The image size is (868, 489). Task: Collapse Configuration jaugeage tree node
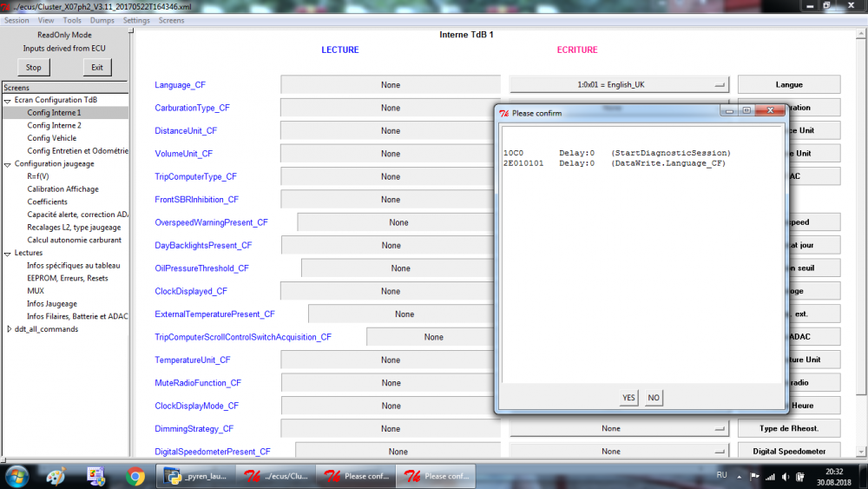tap(8, 164)
